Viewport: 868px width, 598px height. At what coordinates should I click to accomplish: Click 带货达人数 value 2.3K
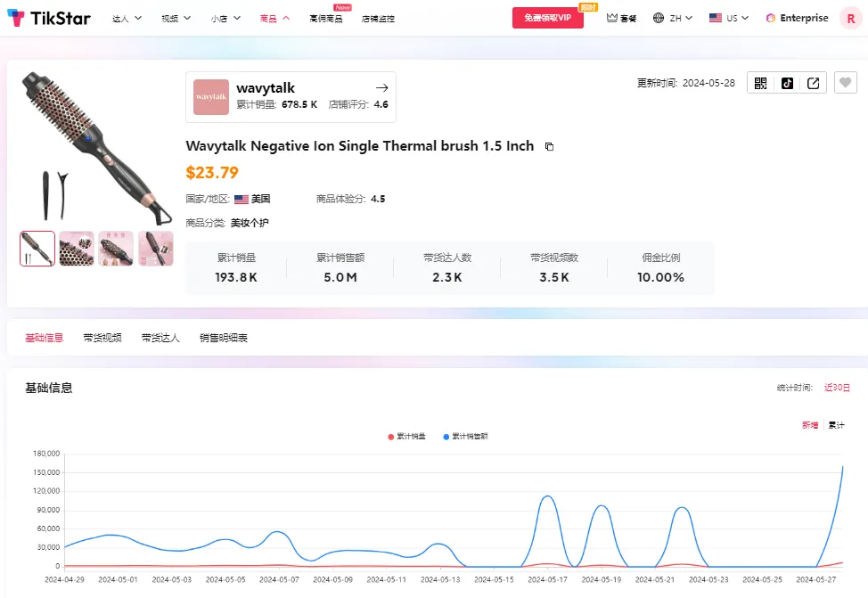pos(447,277)
